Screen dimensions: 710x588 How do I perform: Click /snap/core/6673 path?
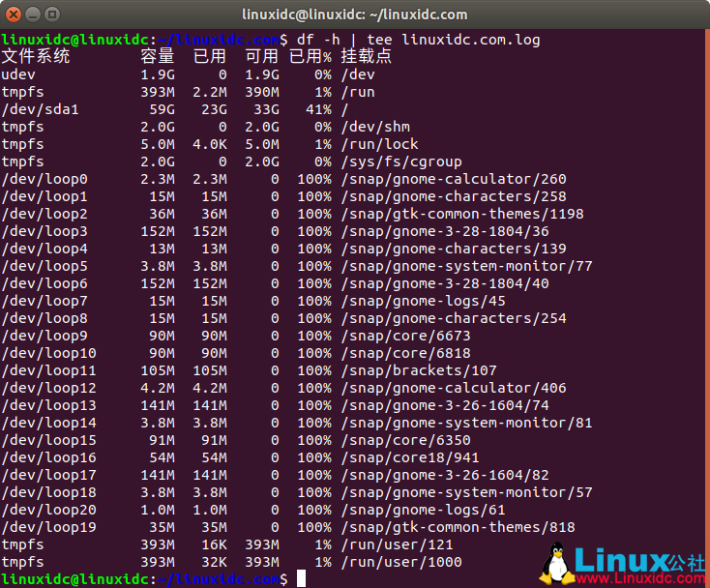(405, 336)
